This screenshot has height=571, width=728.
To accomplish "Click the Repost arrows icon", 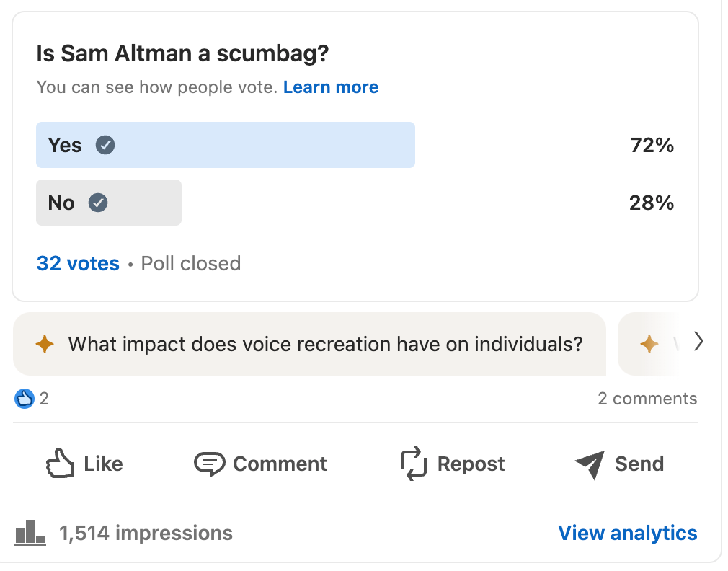I will coord(414,464).
